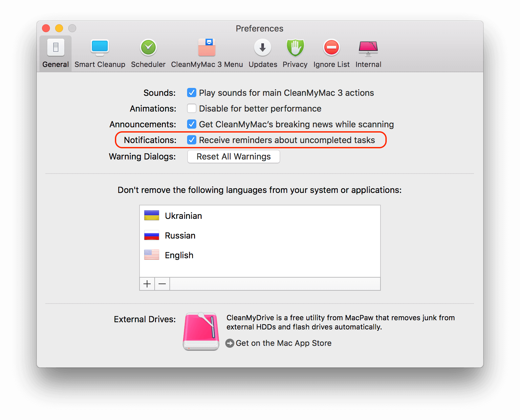
Task: Click Reset All Warnings button
Action: 234,157
